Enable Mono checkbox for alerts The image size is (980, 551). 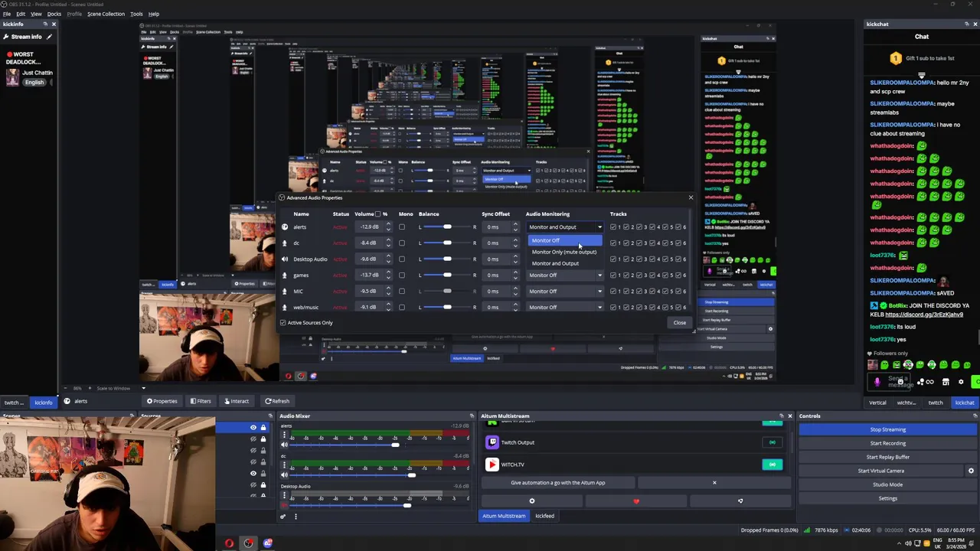click(401, 227)
